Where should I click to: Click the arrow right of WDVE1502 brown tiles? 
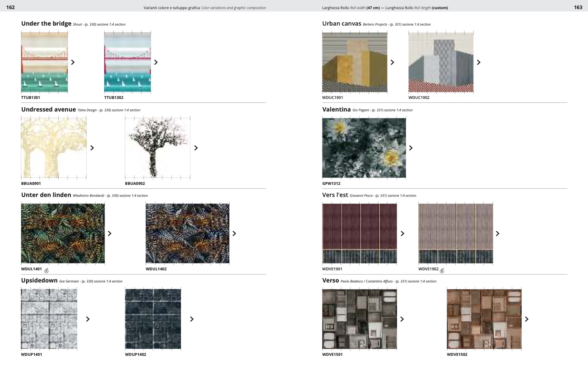pos(527,319)
